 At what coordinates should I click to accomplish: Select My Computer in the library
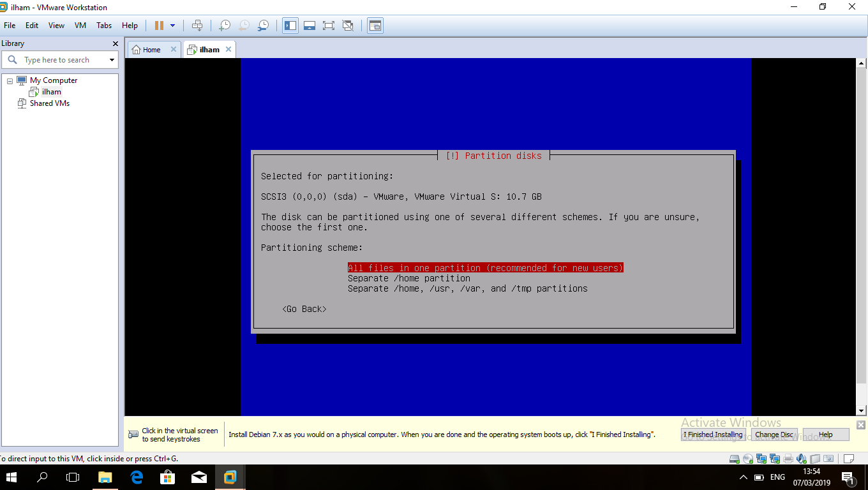coord(54,80)
